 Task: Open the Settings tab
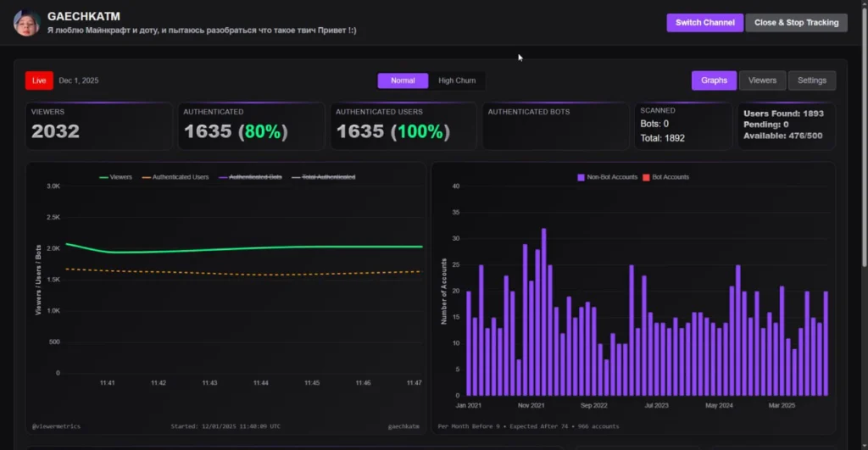tap(811, 81)
